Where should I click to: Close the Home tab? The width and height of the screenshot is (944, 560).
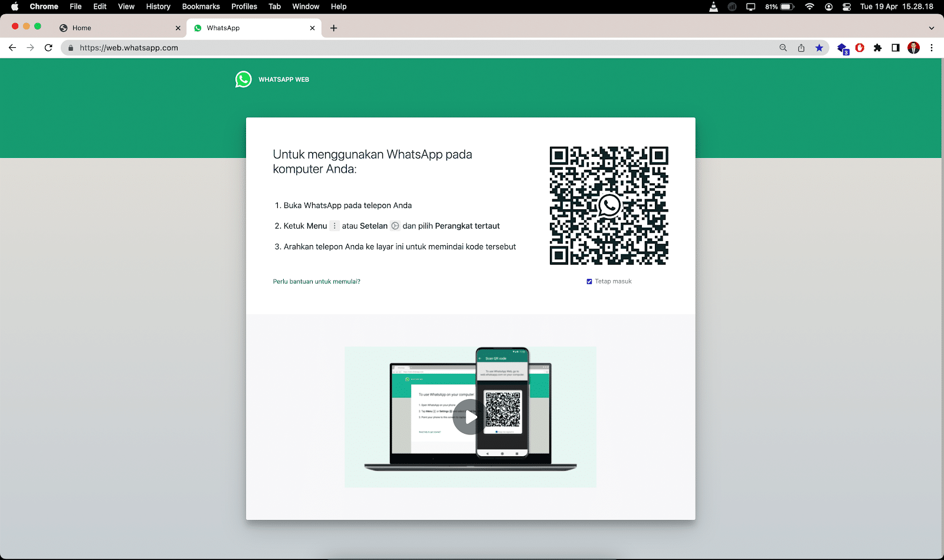point(178,28)
